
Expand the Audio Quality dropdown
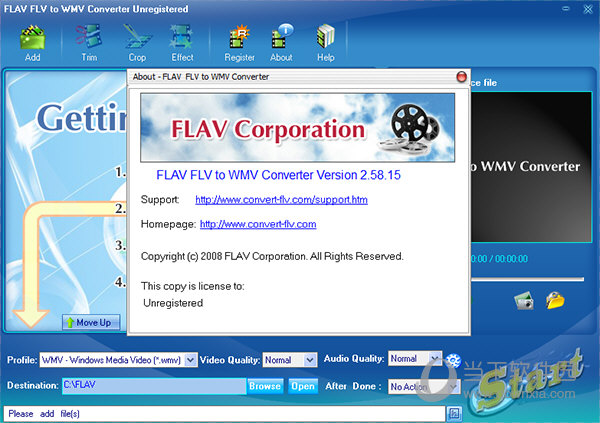pos(435,359)
